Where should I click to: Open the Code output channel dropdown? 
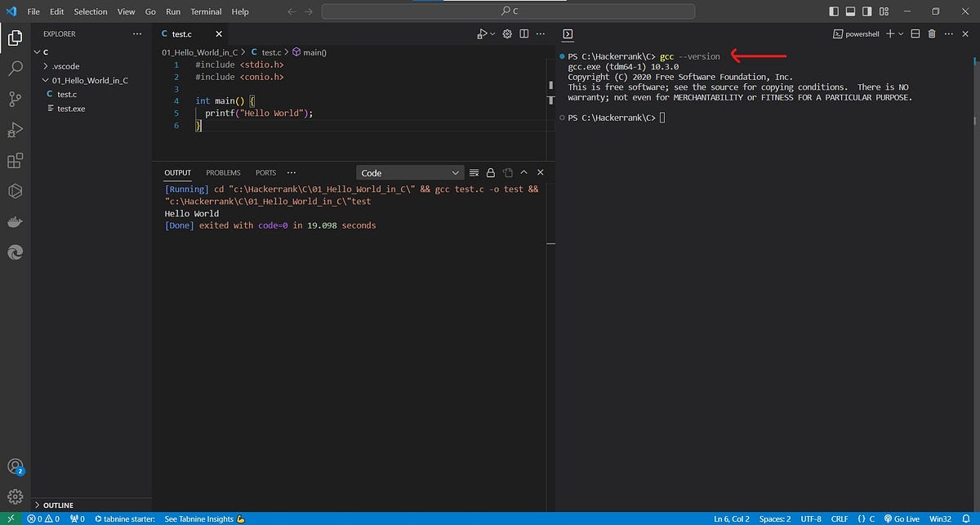pos(410,172)
